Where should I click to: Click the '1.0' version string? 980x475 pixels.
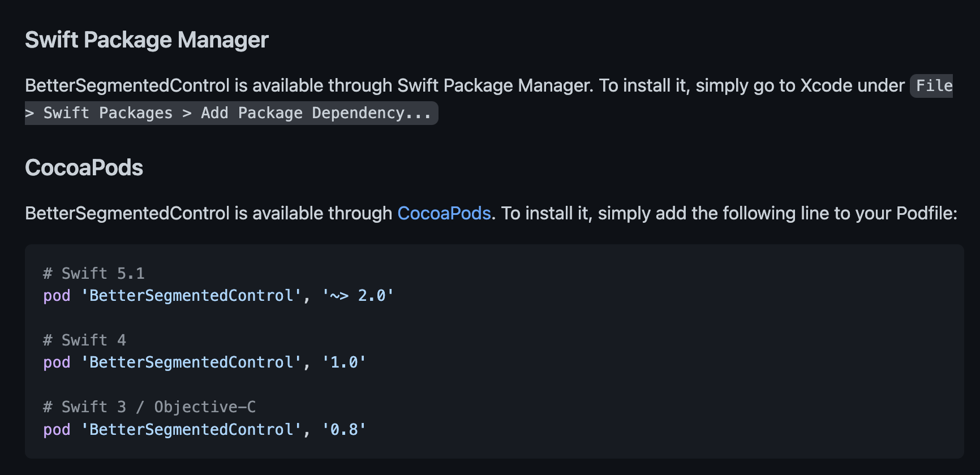pos(344,362)
